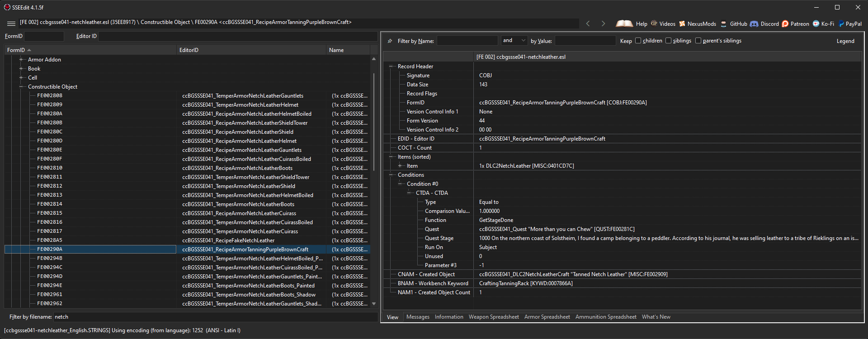Open the 'and' filter operator dropdown

pyautogui.click(x=514, y=41)
